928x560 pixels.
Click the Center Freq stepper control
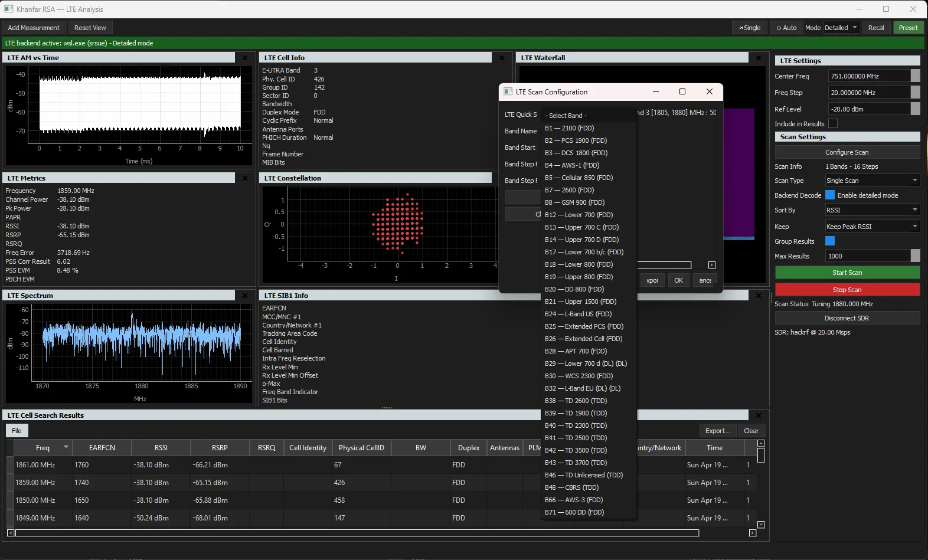[915, 76]
